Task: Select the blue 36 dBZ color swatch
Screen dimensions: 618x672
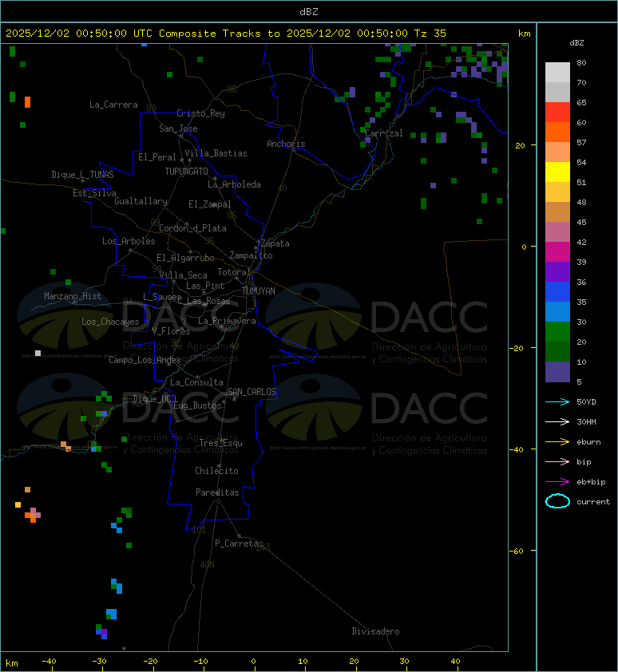Action: 557,292
